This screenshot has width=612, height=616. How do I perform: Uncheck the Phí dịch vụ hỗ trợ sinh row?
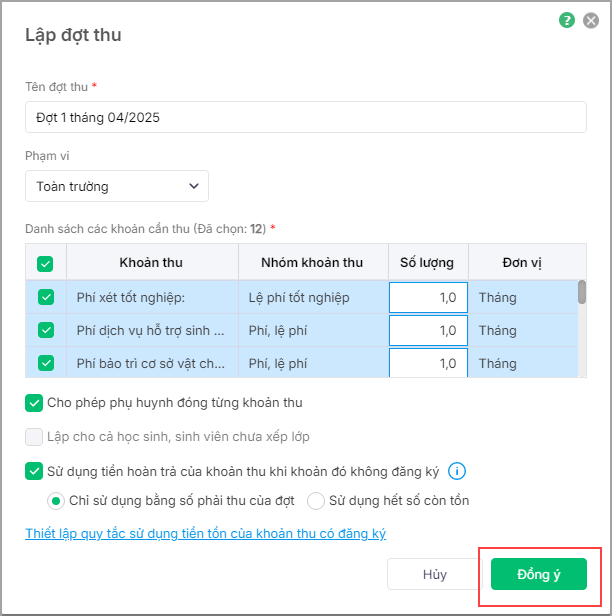click(x=45, y=330)
